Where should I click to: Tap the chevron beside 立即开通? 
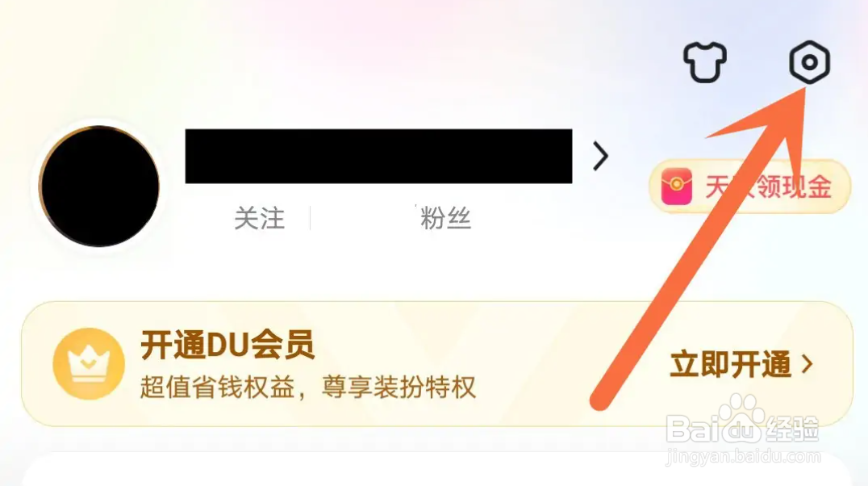pyautogui.click(x=807, y=364)
